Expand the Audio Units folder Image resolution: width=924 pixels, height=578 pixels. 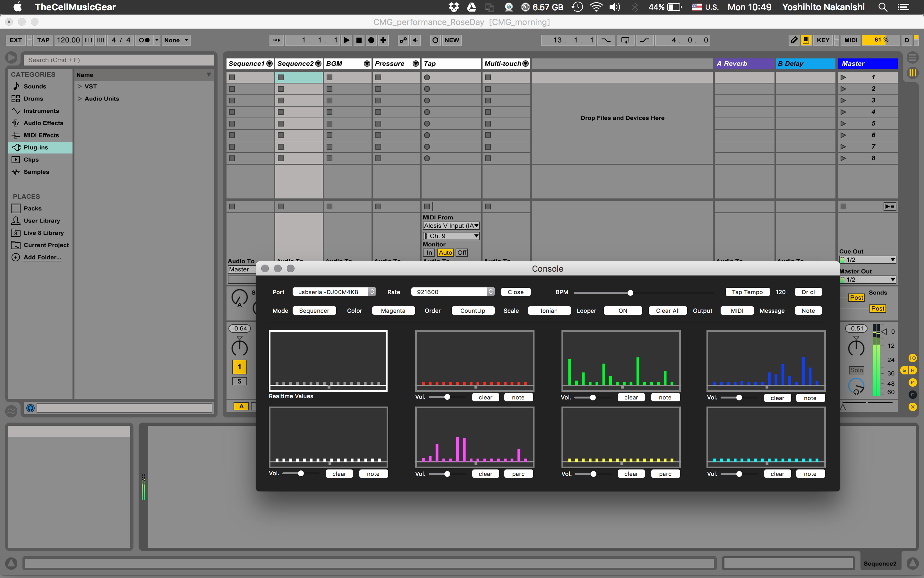[x=80, y=99]
